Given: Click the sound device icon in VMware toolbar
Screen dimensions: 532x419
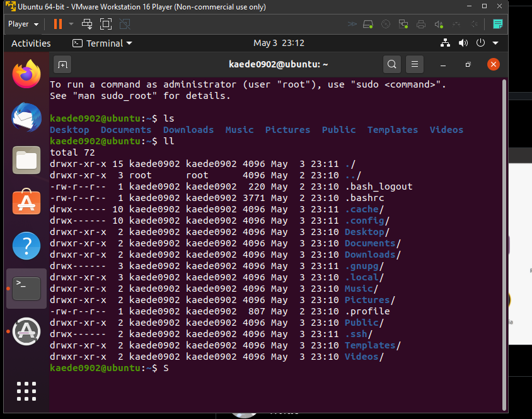Looking at the screenshot, I should click(x=438, y=23).
